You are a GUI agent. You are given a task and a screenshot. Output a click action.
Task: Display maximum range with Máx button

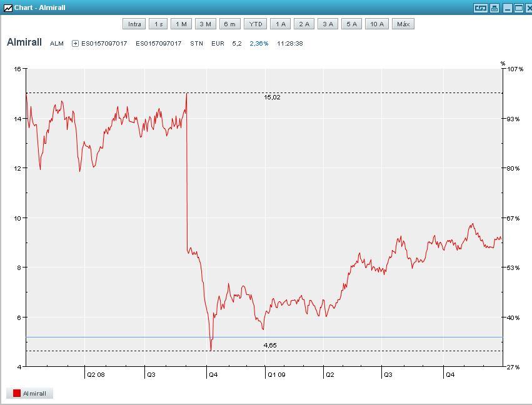click(403, 24)
